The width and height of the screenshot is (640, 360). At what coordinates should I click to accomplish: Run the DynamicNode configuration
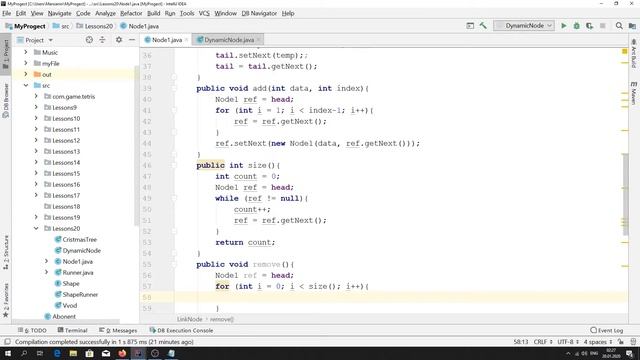pyautogui.click(x=564, y=26)
